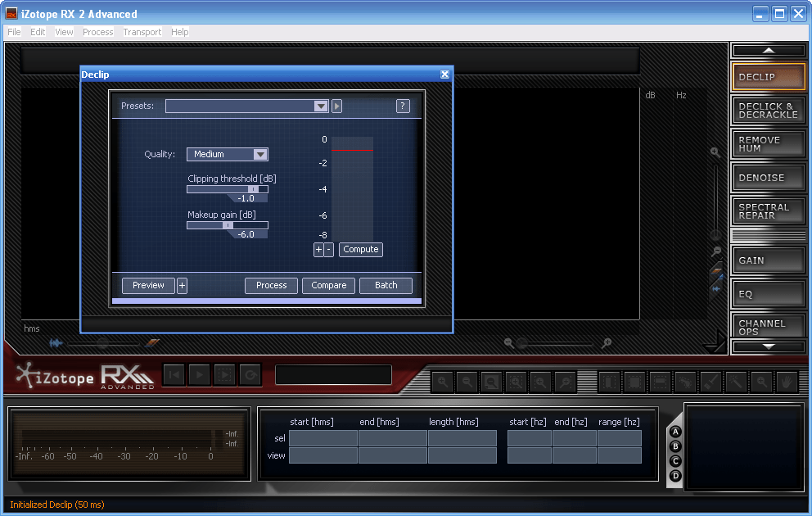Select the magic wand tool

pyautogui.click(x=736, y=382)
